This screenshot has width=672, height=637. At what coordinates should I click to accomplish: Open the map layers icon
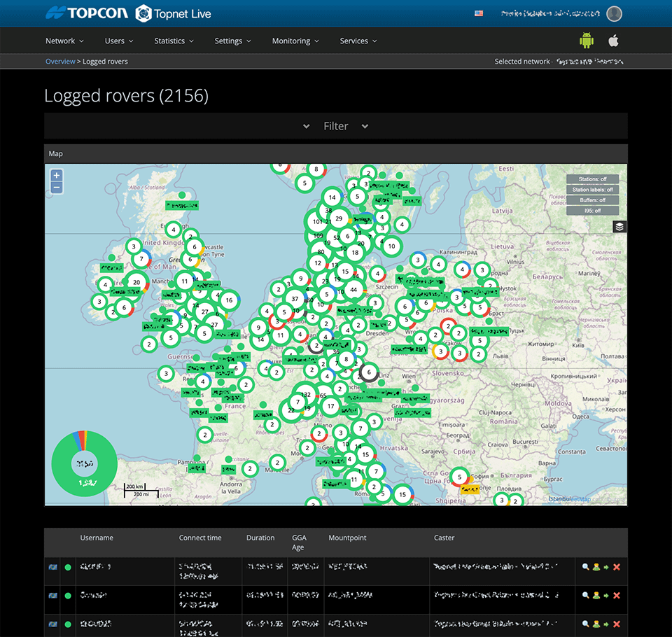tap(619, 226)
